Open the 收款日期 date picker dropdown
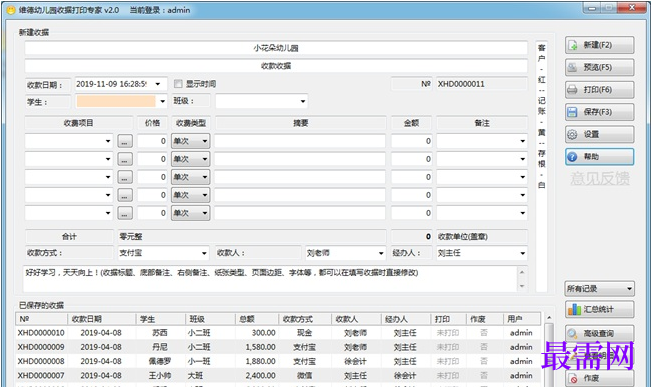This screenshot has width=653, height=387. [x=158, y=84]
